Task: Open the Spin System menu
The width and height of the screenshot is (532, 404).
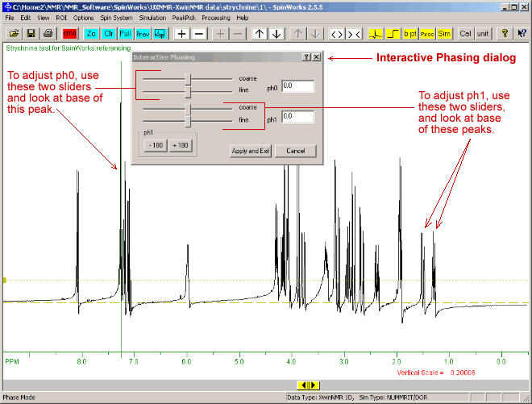Action: (x=116, y=18)
